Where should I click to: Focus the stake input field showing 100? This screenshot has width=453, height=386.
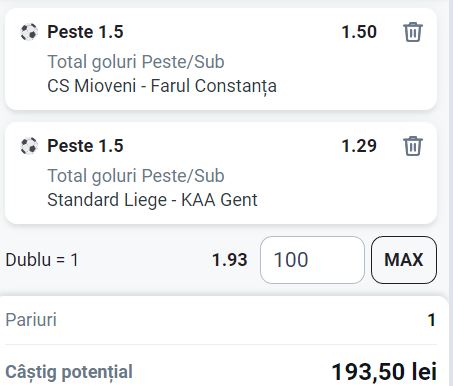[x=312, y=260]
